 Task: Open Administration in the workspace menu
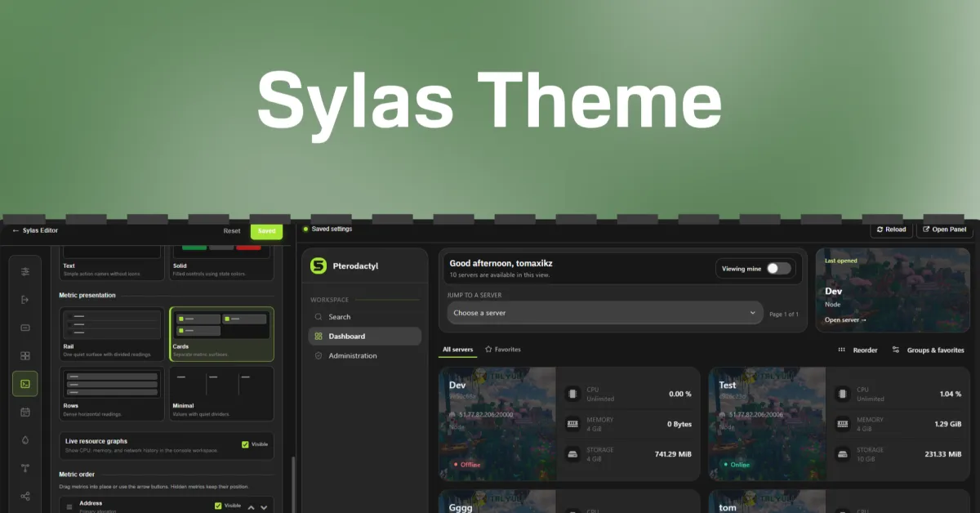365,356
